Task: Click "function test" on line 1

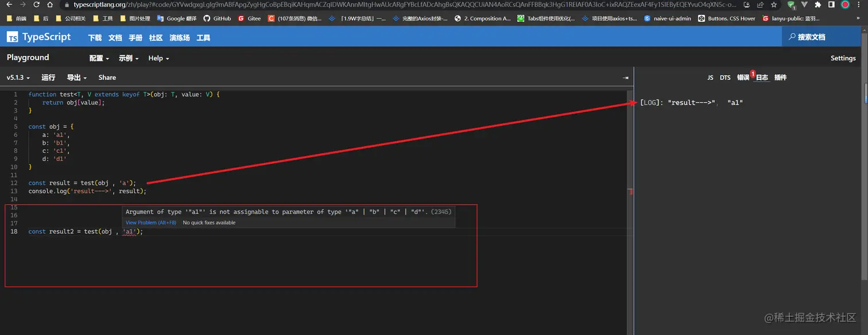Action: (x=51, y=94)
